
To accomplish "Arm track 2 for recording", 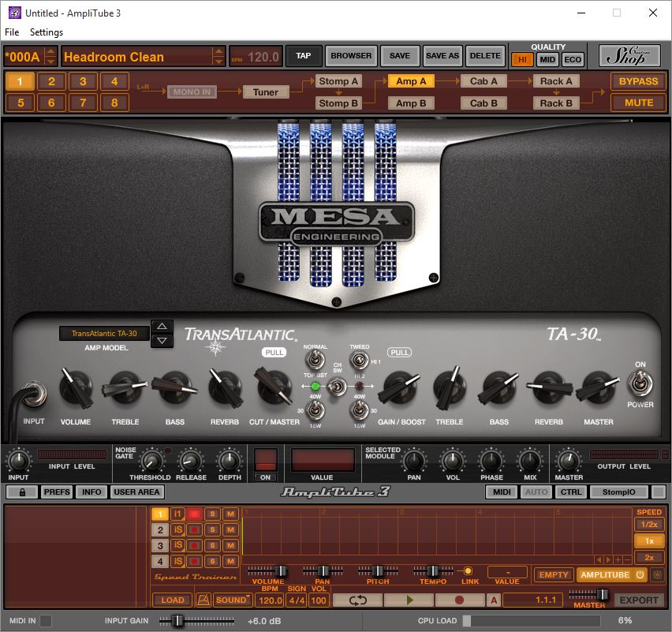I will point(194,530).
